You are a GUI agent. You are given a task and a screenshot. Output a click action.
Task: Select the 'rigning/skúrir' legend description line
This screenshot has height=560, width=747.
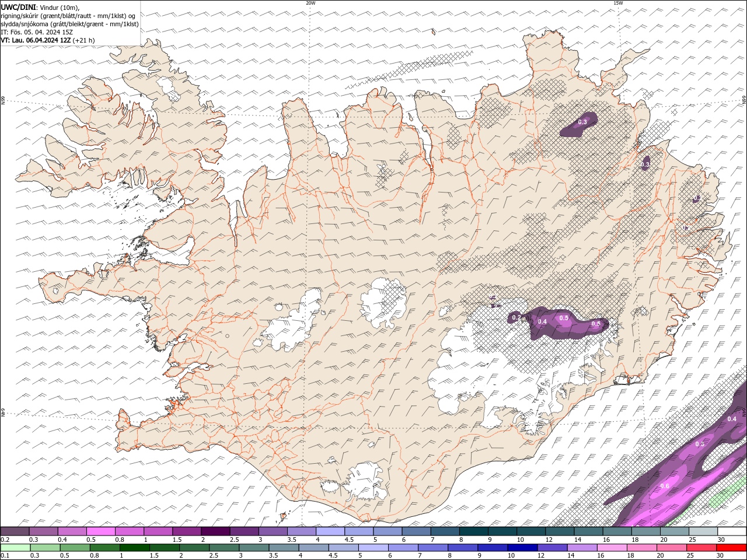tap(68, 16)
